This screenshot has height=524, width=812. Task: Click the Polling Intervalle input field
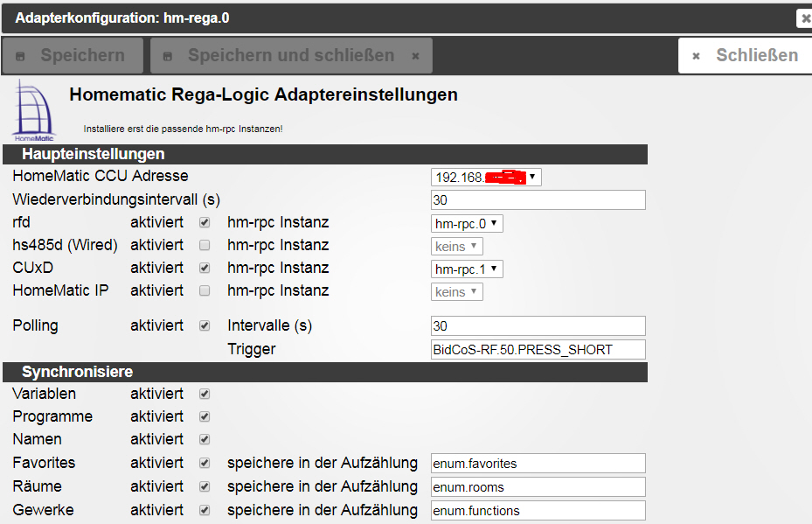click(538, 326)
